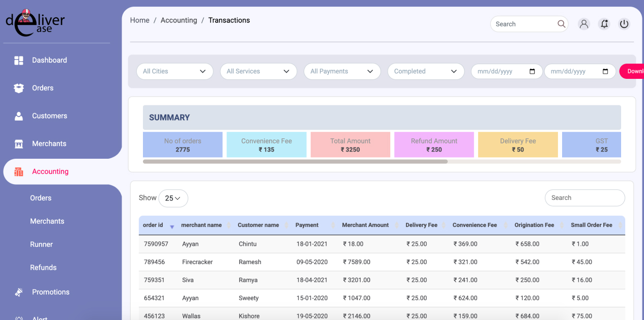Viewport: 644px width, 320px height.
Task: Change the Show 25 entries dropdown
Action: [173, 198]
